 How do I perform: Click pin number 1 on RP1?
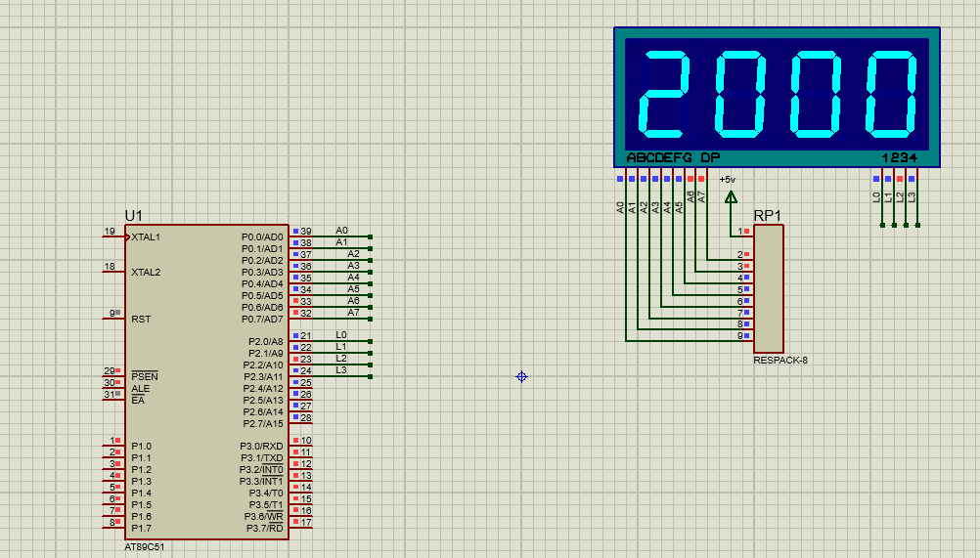point(740,231)
